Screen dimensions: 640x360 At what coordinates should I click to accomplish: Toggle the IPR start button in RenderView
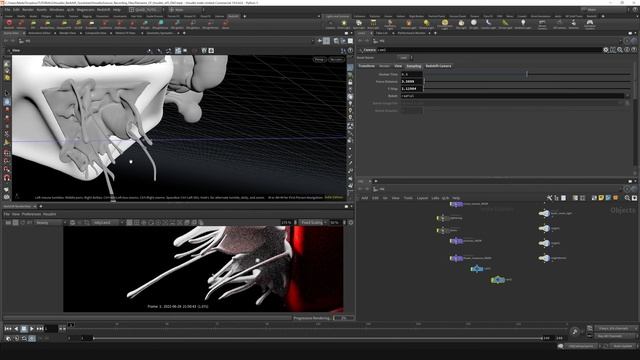(x=15, y=222)
